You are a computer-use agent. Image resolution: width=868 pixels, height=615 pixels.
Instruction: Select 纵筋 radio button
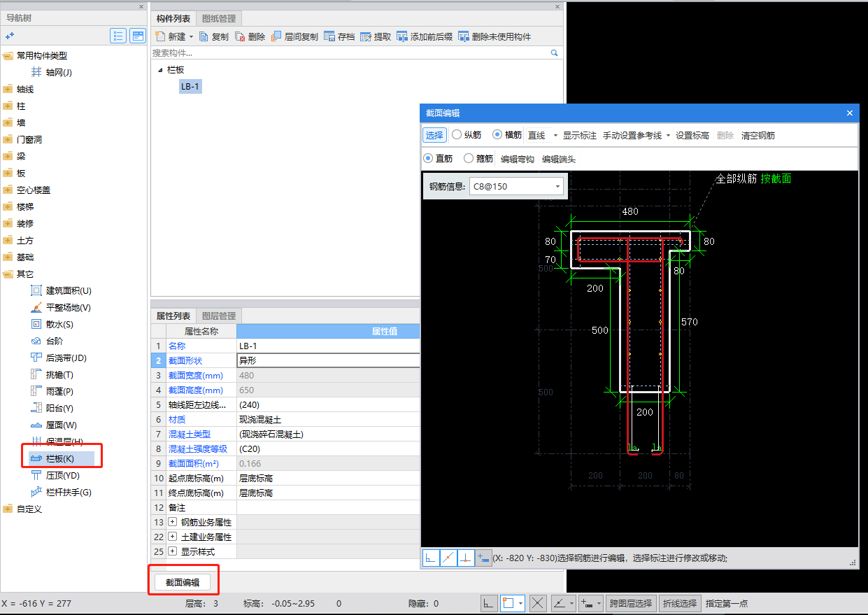(457, 135)
